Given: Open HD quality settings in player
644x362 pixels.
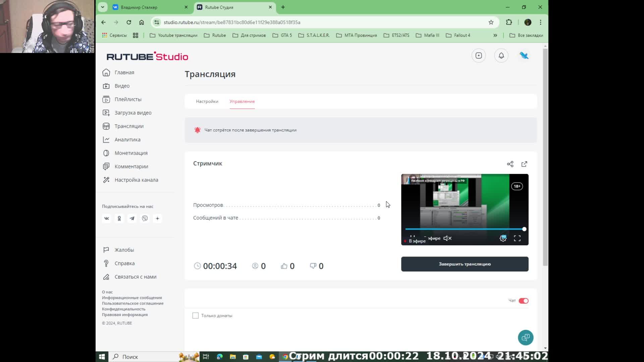Looking at the screenshot, I should 503,238.
